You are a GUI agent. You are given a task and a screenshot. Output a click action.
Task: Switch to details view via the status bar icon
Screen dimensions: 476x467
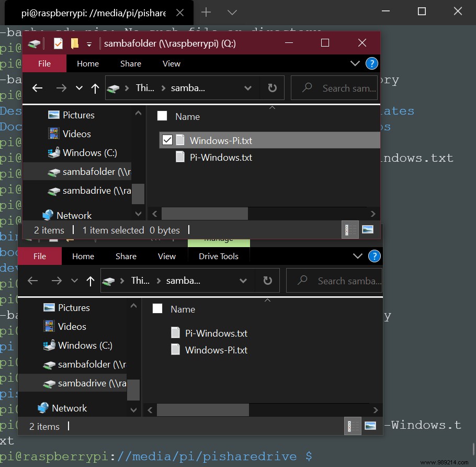(349, 229)
